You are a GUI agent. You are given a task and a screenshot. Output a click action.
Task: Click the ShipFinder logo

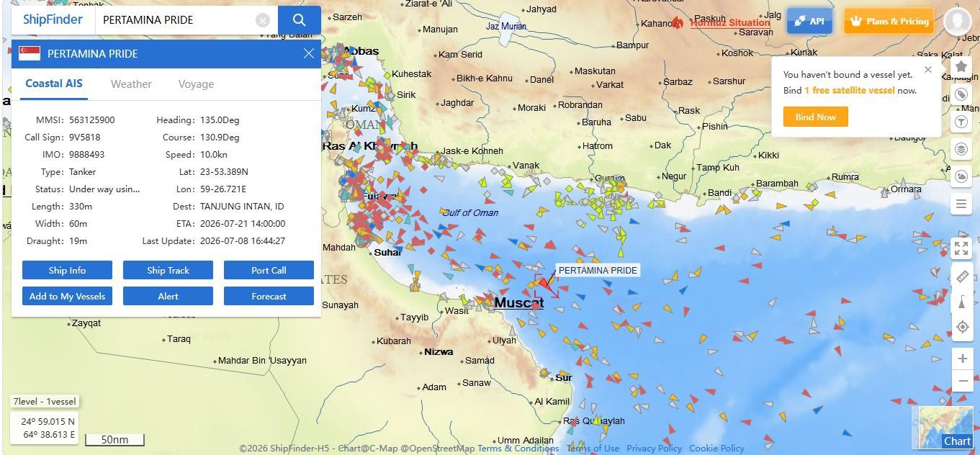[x=53, y=20]
